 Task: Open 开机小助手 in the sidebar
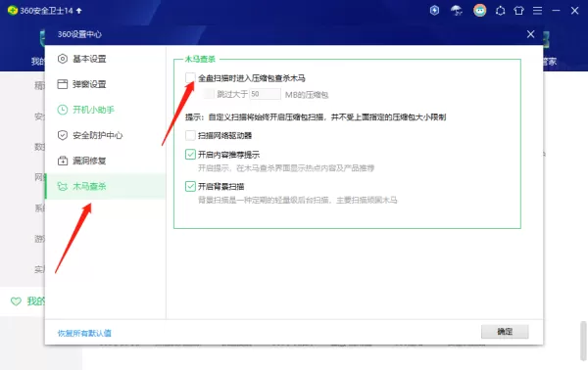(x=105, y=110)
